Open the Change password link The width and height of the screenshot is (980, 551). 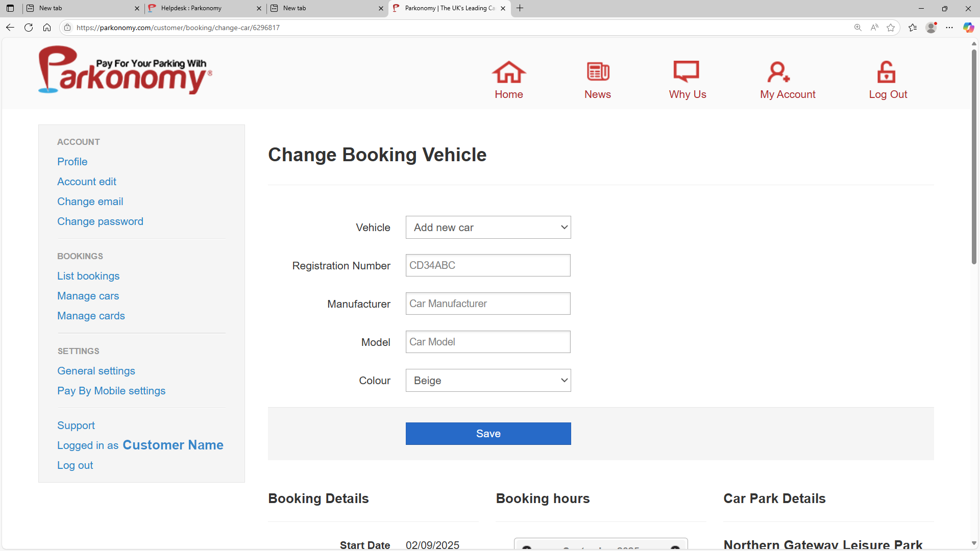click(x=100, y=221)
